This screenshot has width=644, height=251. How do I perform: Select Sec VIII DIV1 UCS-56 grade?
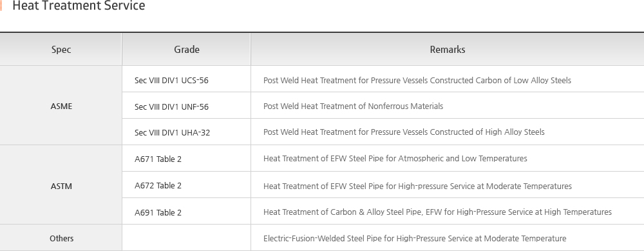click(x=171, y=80)
